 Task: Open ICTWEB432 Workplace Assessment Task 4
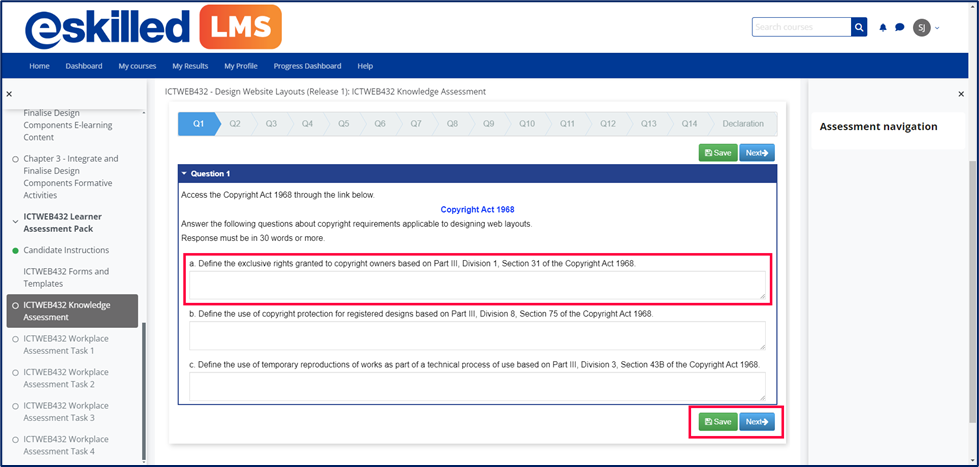click(66, 446)
